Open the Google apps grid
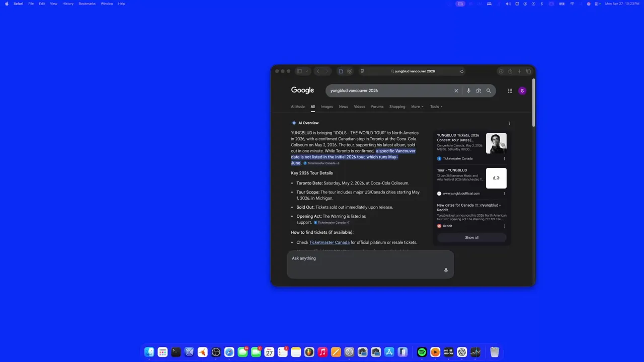 (x=510, y=91)
